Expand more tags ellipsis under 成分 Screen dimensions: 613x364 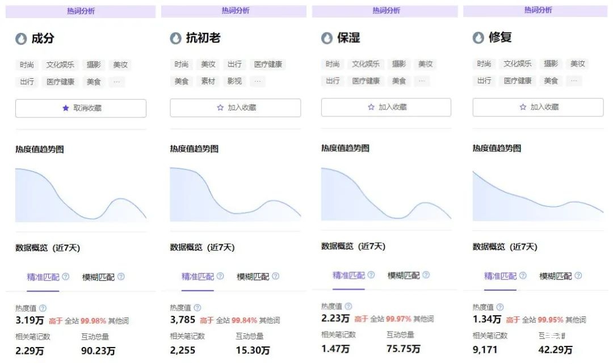pos(116,82)
